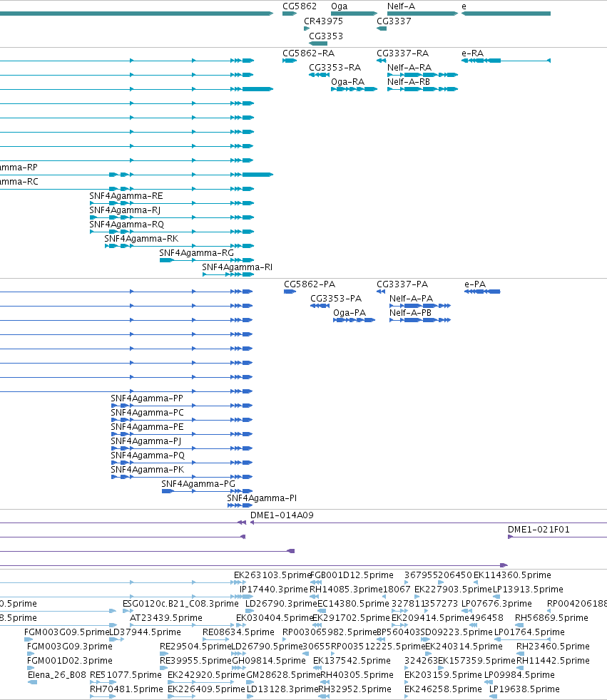Select EST EK114360.5prime
The image size is (607, 700).
(512, 575)
